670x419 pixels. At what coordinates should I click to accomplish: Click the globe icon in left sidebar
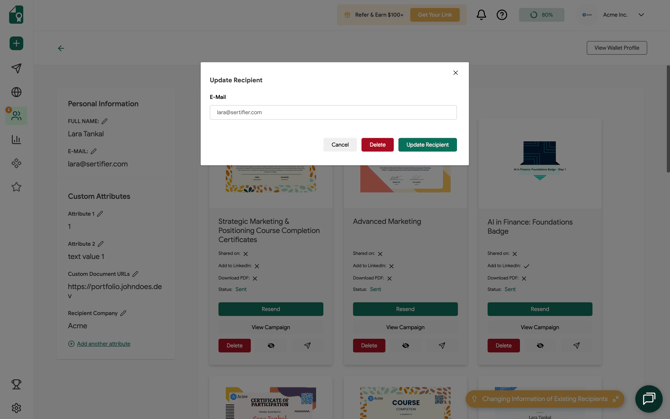point(16,92)
